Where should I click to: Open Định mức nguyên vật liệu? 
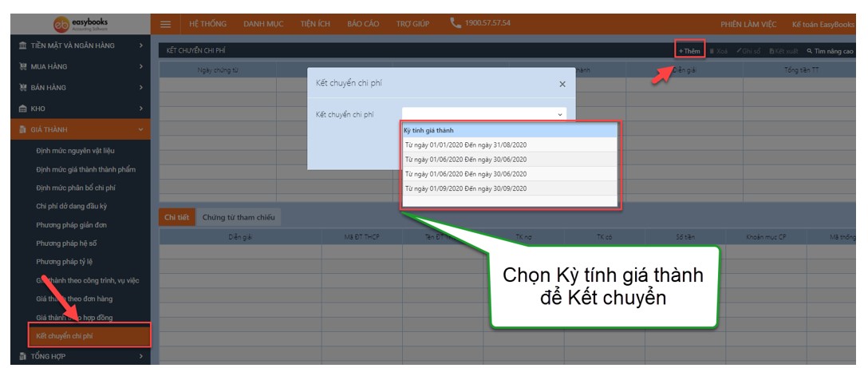click(x=76, y=151)
